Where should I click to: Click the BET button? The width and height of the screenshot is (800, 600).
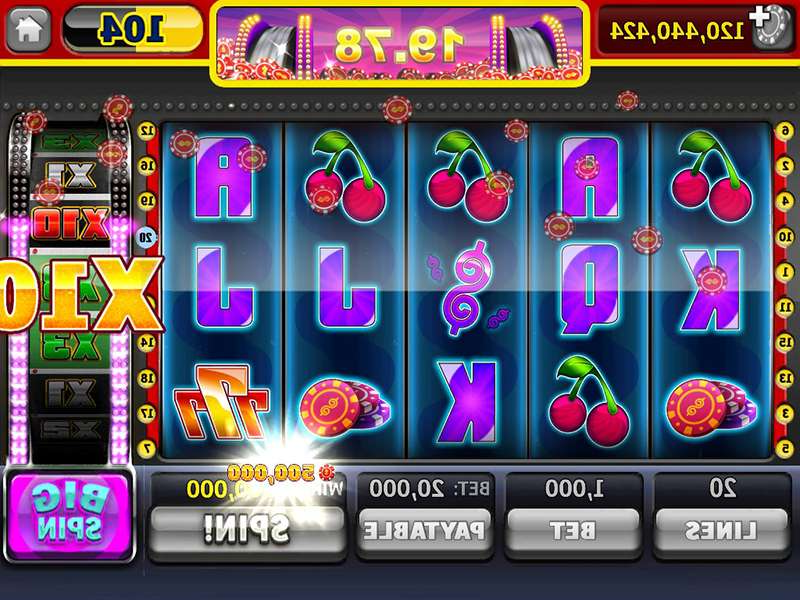(x=572, y=531)
